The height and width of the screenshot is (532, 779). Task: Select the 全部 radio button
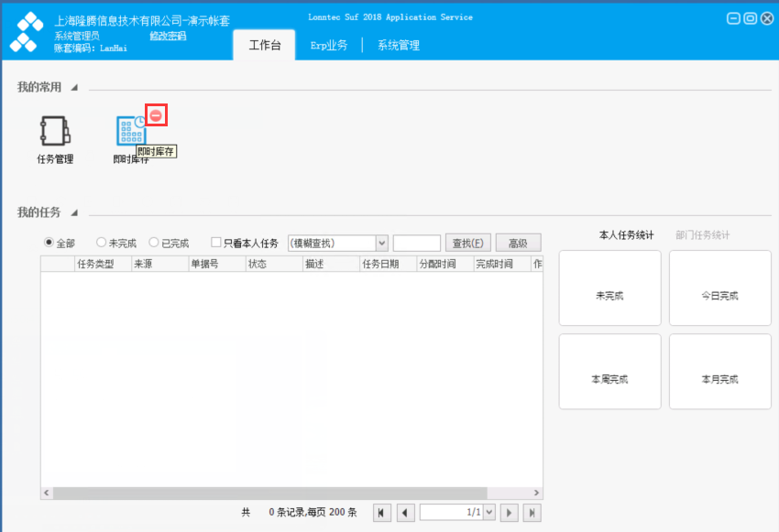click(49, 242)
